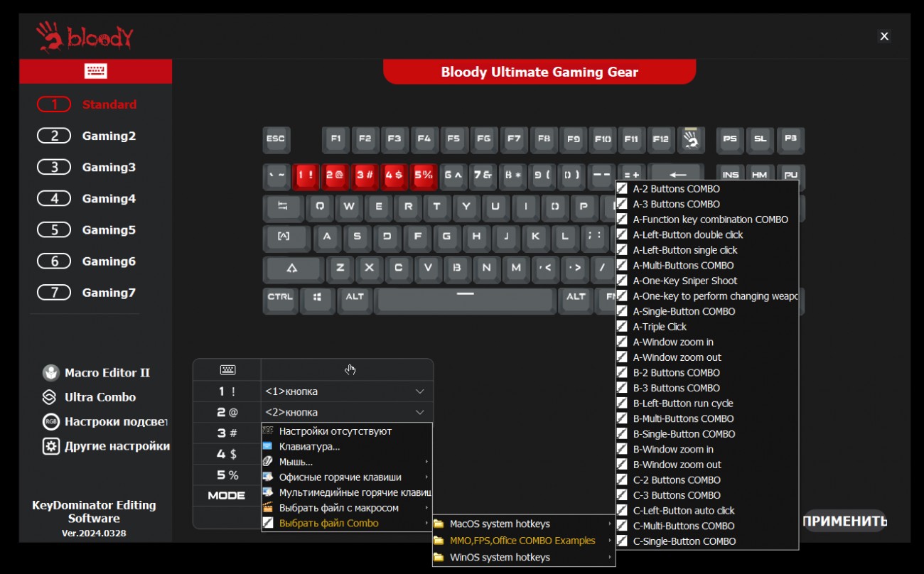The image size is (924, 574).
Task: Click the red highlighted 3# key
Action: coord(365,175)
